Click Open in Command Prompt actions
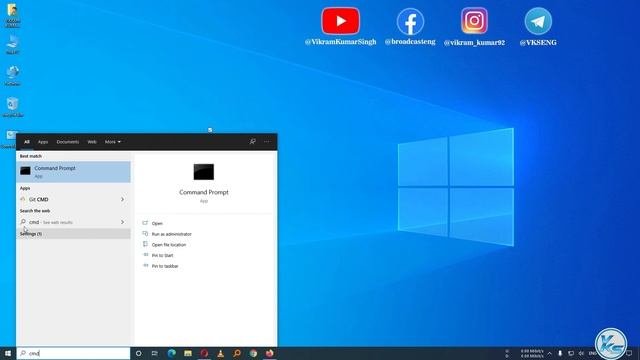The width and height of the screenshot is (640, 360). (x=157, y=223)
